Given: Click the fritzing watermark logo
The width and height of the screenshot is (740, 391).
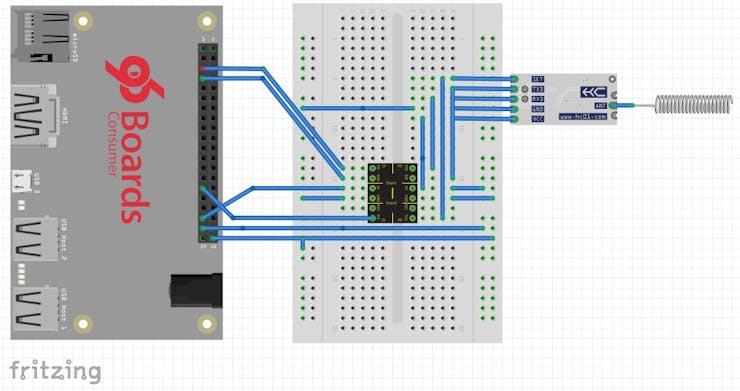Looking at the screenshot, I should (55, 371).
